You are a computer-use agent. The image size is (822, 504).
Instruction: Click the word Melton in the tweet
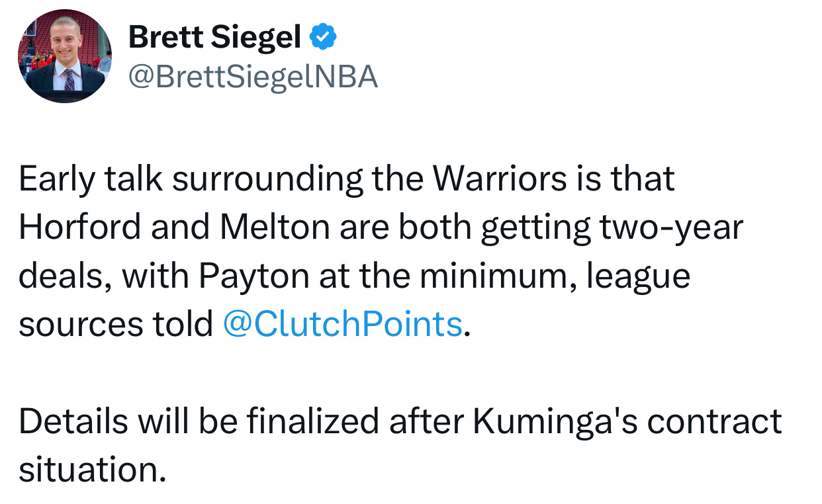275,228
